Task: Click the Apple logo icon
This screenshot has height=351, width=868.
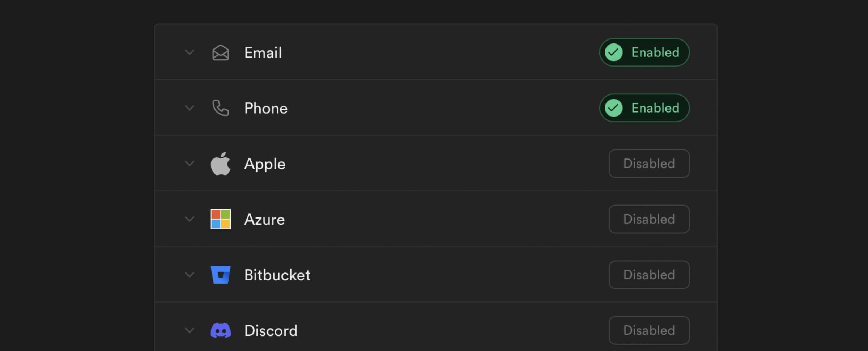Action: 220,164
